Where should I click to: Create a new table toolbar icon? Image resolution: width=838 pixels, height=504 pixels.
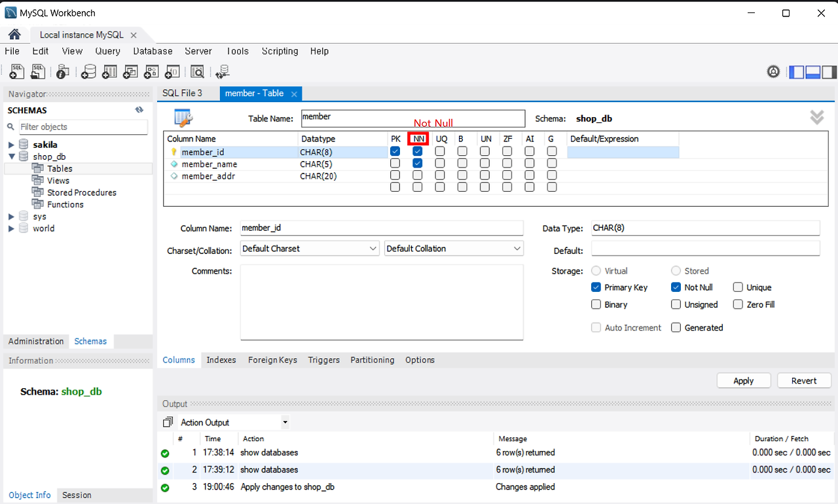[109, 71]
